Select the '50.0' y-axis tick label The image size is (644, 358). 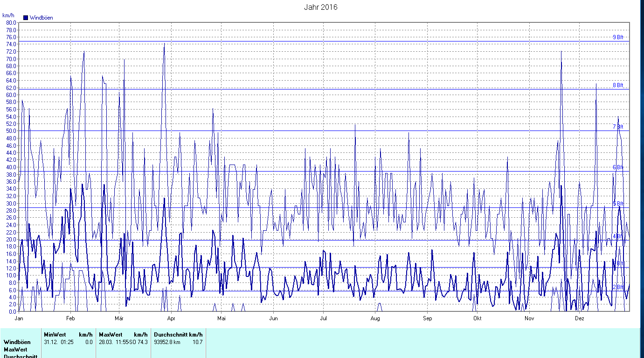pyautogui.click(x=11, y=131)
